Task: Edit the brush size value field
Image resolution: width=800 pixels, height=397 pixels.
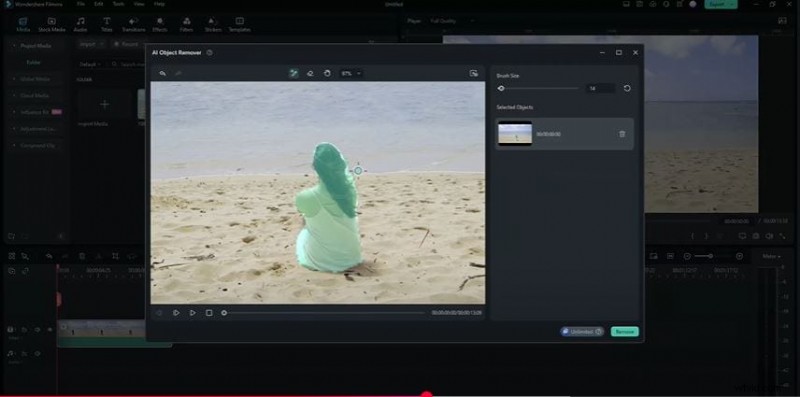Action: coord(600,88)
